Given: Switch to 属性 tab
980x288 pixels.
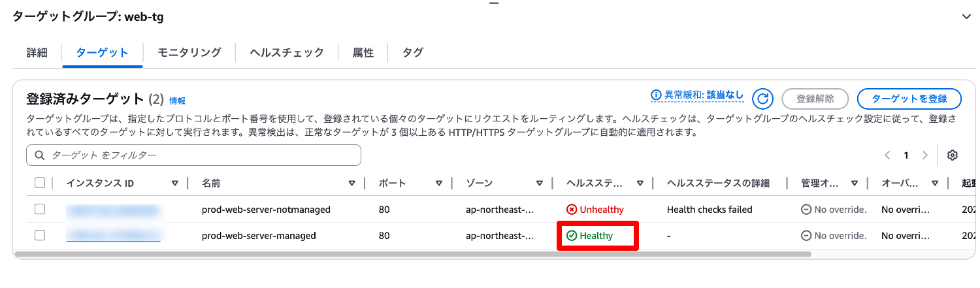Looking at the screenshot, I should pos(363,53).
